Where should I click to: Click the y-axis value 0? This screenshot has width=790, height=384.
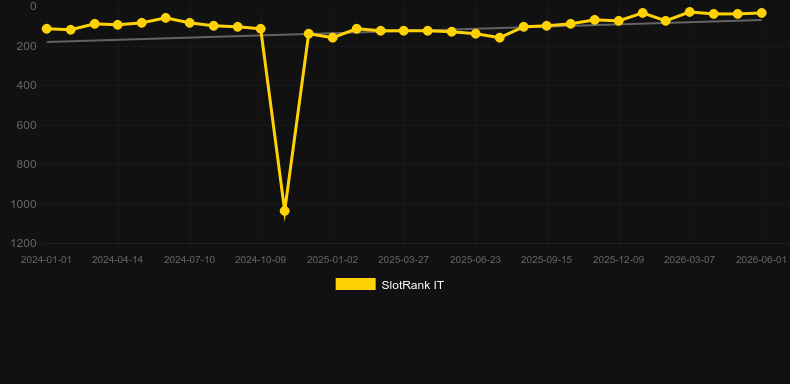click(33, 6)
